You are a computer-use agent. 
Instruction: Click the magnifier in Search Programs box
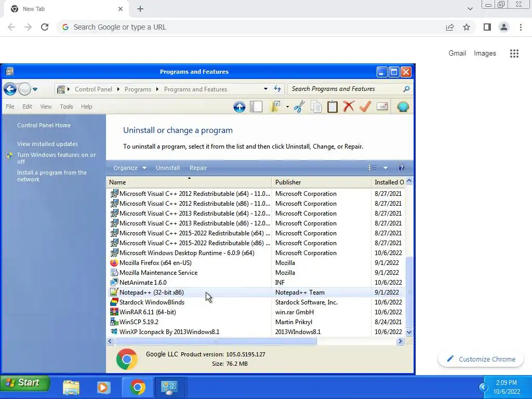click(x=406, y=89)
